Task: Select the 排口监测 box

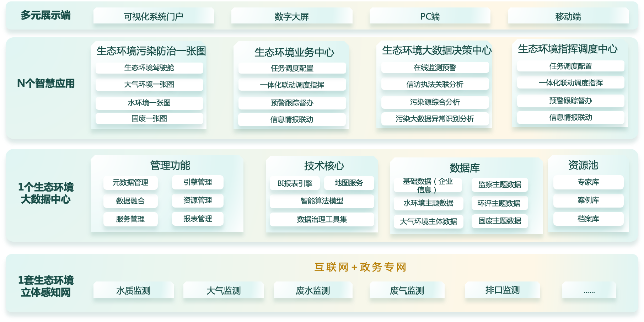Action: [503, 290]
